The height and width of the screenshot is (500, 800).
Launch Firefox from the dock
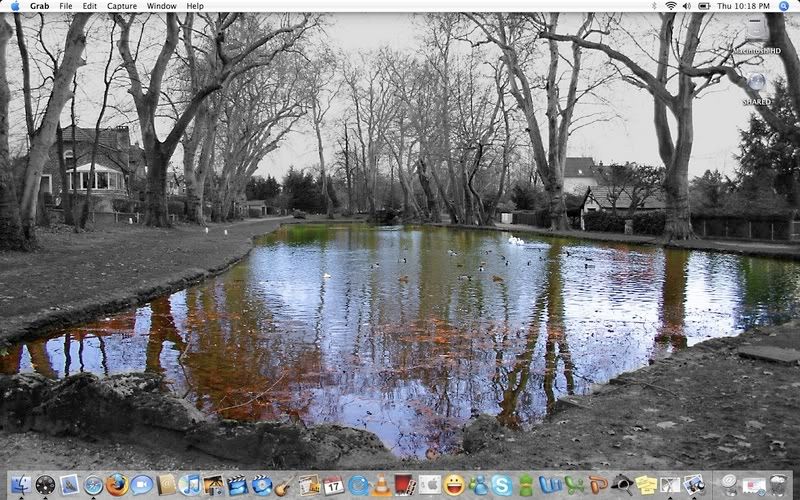pos(117,485)
